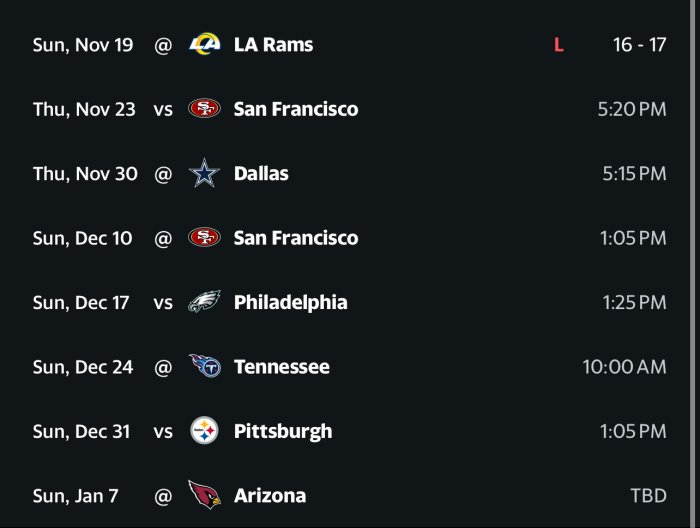Click the TBD time for Arizona game
The height and width of the screenshot is (528, 700).
(x=648, y=495)
